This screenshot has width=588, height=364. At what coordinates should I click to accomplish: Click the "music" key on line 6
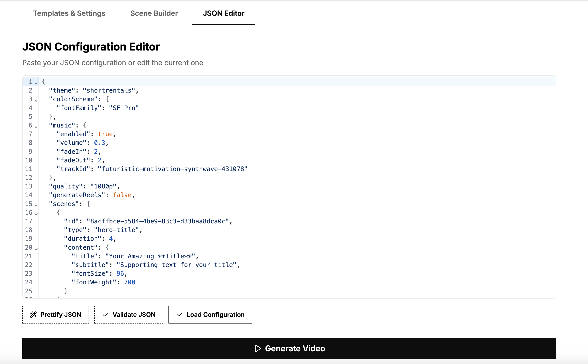62,125
